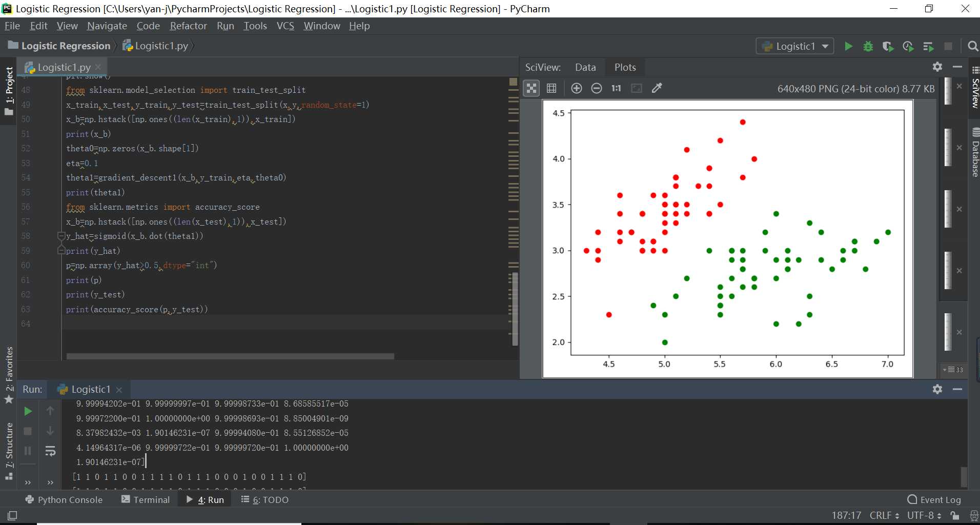980x525 pixels.
Task: Close the second plot thumbnail
Action: click(959, 148)
